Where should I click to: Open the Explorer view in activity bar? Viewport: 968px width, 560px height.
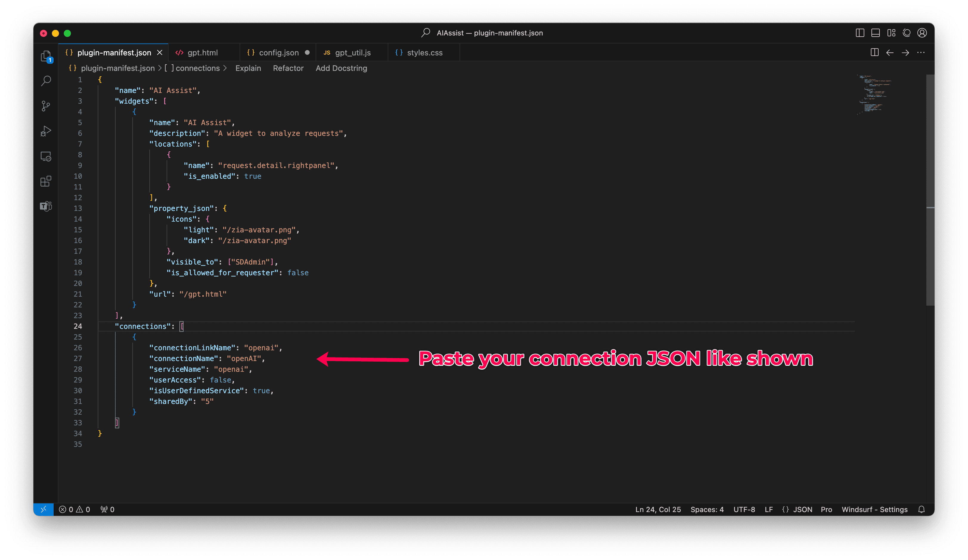click(x=46, y=56)
